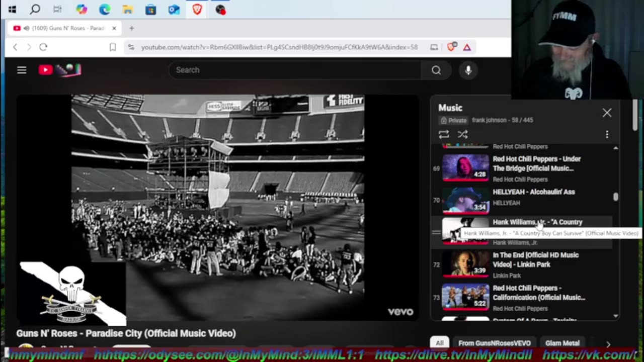
Task: Open the Californication video thumbnail
Action: click(x=465, y=297)
